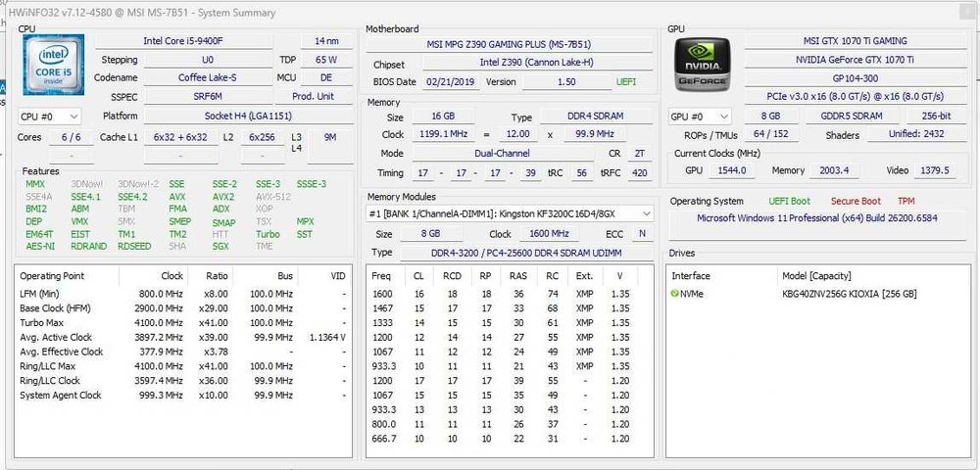980x470 pixels.
Task: Click the AES-NI feature label
Action: pyautogui.click(x=40, y=247)
